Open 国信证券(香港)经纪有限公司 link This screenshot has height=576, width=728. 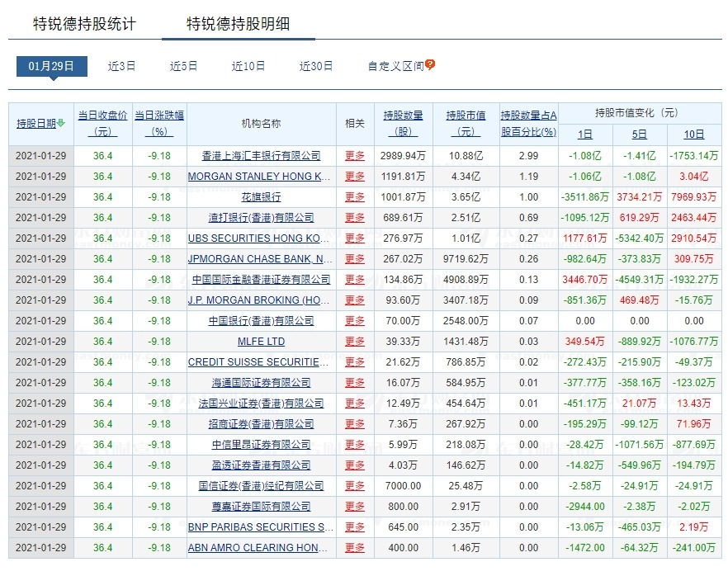[x=261, y=486]
